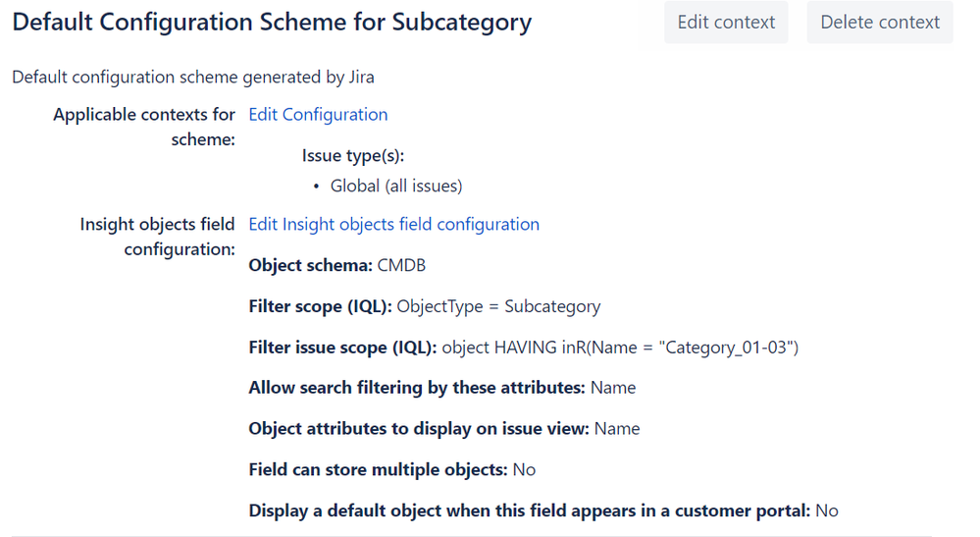
Task: Click the 'Issue type(s):' label
Action: [353, 156]
